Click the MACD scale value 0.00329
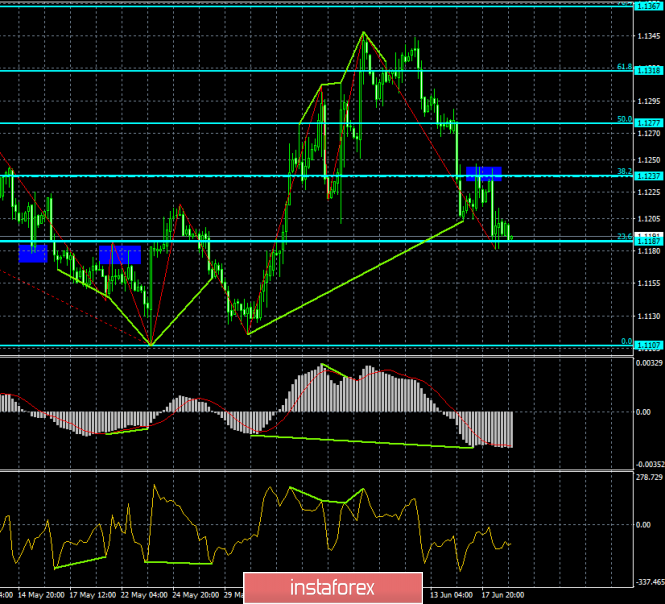Viewport: 665px width, 604px height. pos(649,363)
